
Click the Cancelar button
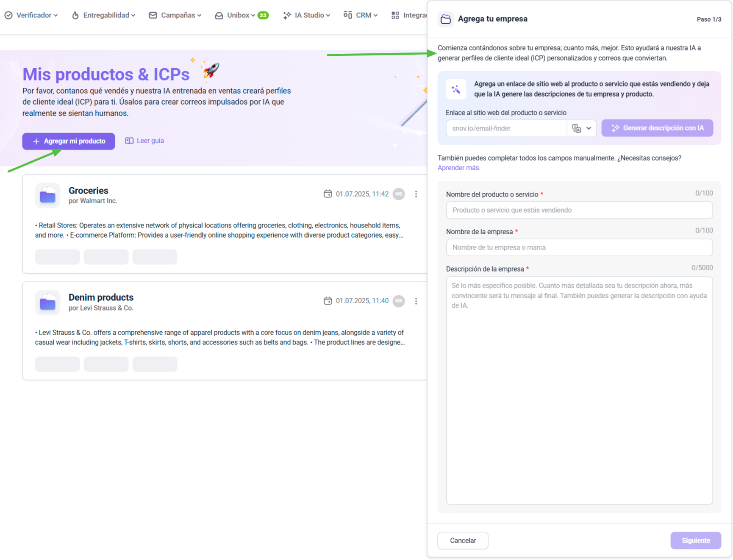pos(463,541)
